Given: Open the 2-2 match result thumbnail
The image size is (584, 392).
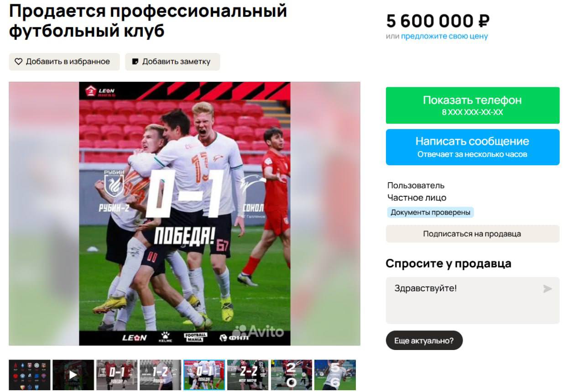Looking at the screenshot, I should (248, 375).
